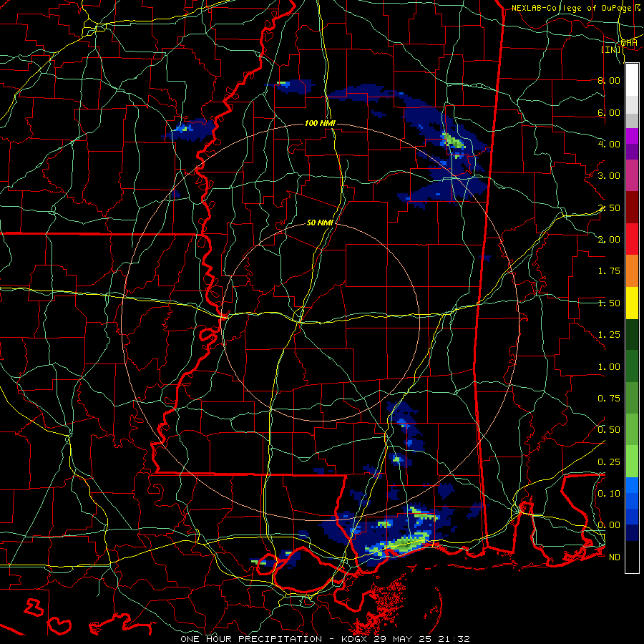
Task: Pick the yellow band in the color scale
Action: pyautogui.click(x=632, y=303)
